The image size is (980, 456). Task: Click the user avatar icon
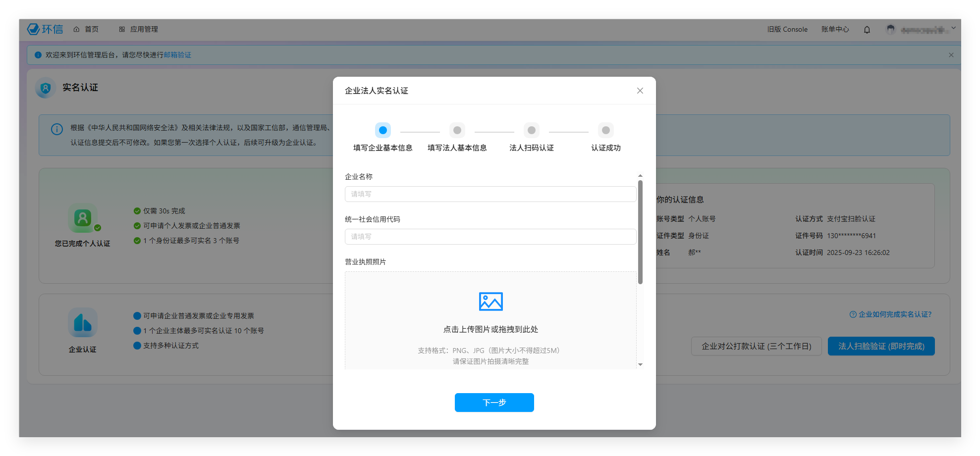pos(890,30)
